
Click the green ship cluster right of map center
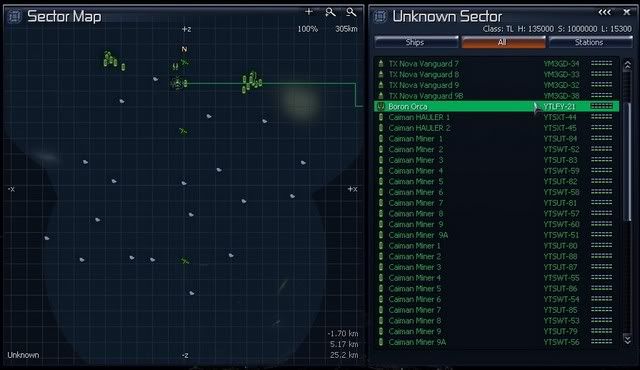251,82
